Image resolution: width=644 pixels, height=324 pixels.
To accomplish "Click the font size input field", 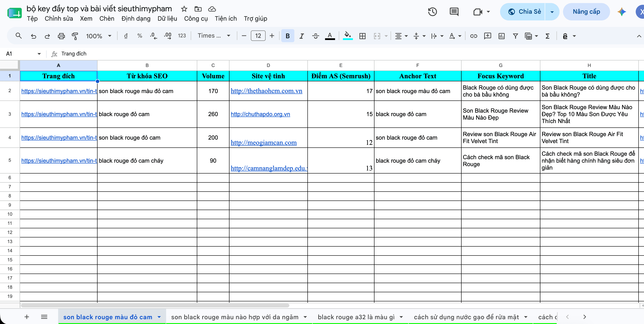I will (x=258, y=36).
